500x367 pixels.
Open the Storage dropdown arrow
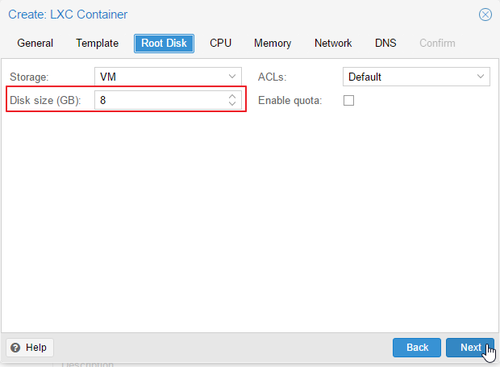pyautogui.click(x=232, y=77)
